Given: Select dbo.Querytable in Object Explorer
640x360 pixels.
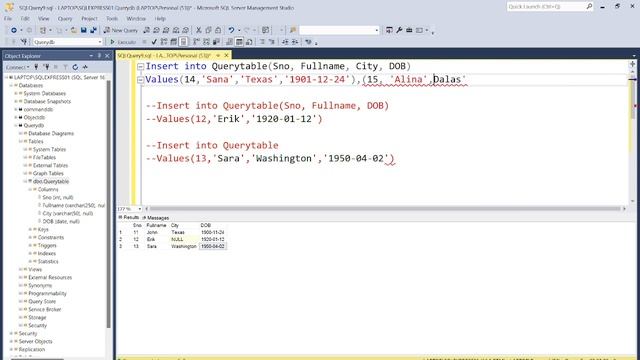Looking at the screenshot, I should 51,181.
